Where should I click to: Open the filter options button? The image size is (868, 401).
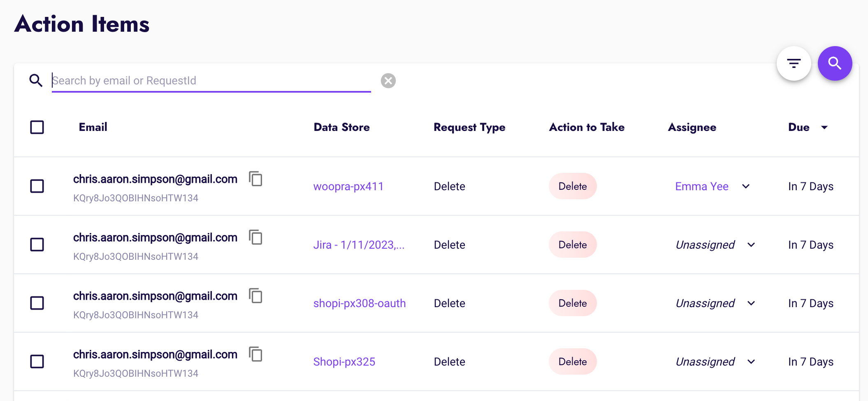[794, 63]
